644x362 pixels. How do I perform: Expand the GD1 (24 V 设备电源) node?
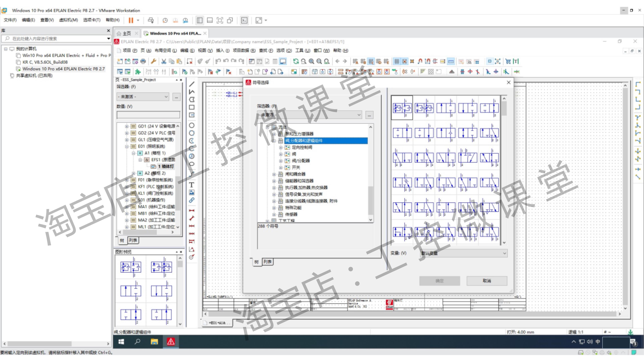click(x=127, y=126)
